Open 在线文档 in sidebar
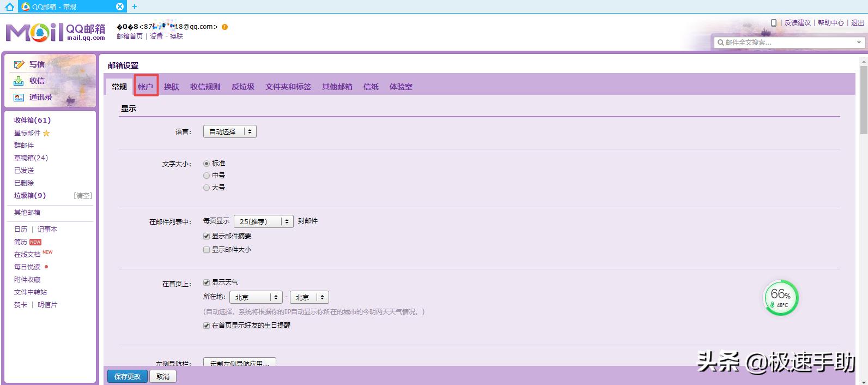Image resolution: width=868 pixels, height=385 pixels. pyautogui.click(x=27, y=255)
